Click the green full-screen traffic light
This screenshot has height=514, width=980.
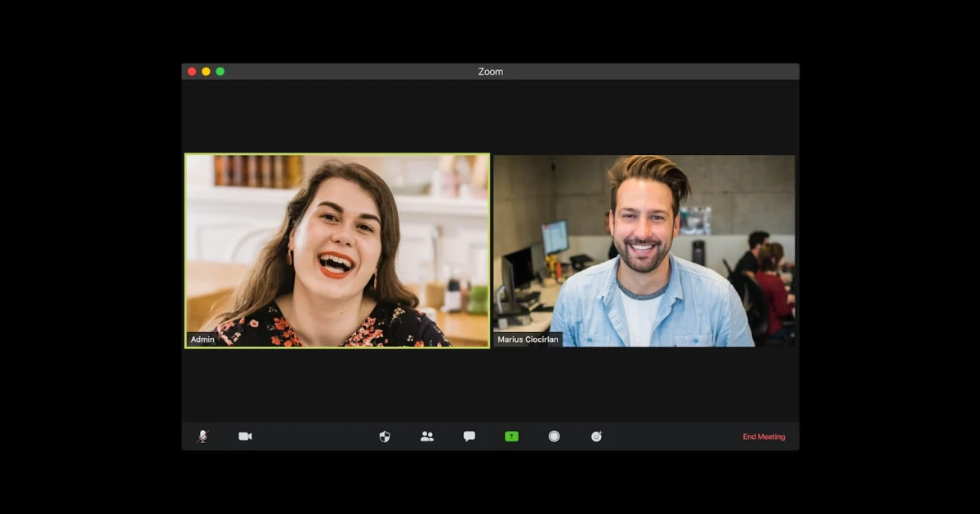(219, 71)
